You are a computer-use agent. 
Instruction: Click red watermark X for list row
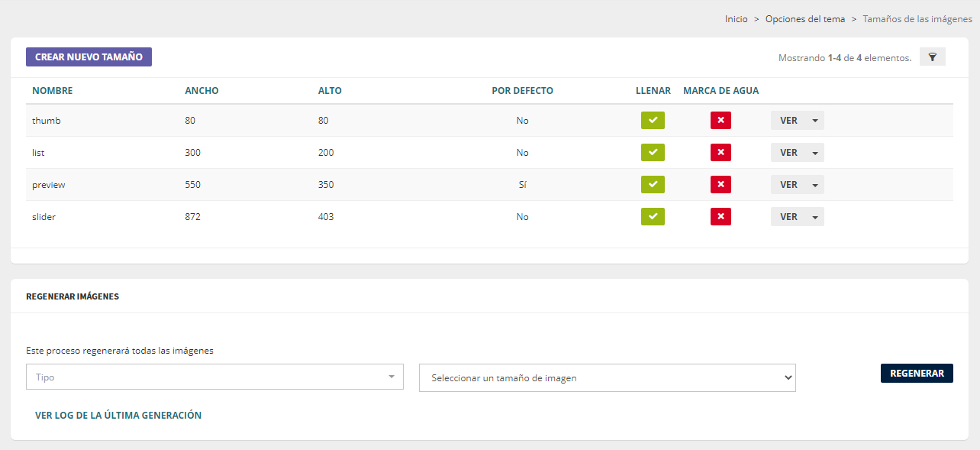[x=720, y=153]
